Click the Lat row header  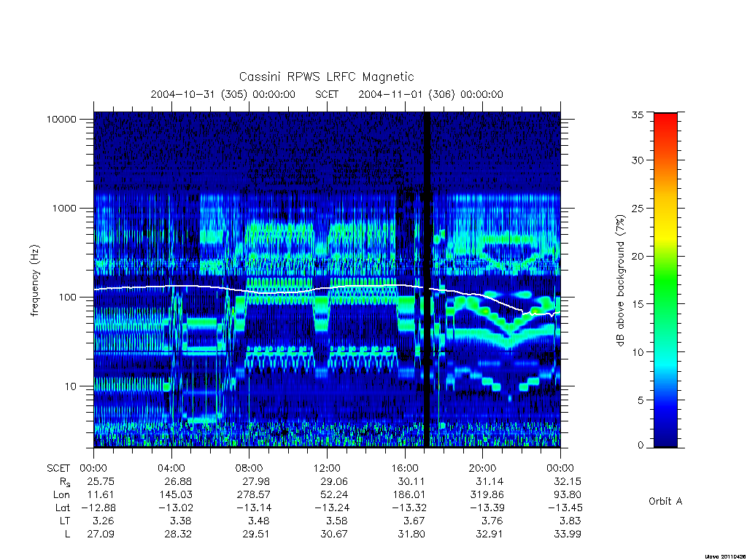click(x=63, y=508)
